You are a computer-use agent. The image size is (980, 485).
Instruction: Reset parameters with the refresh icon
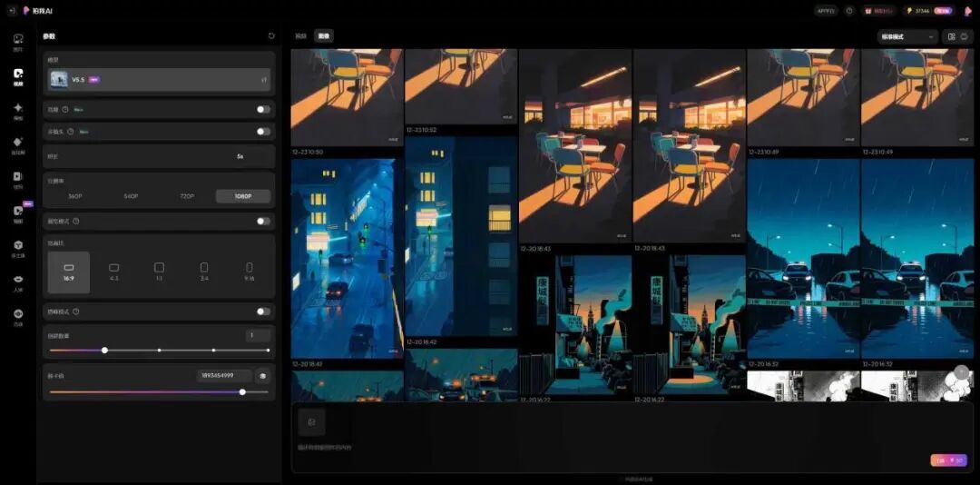(x=271, y=36)
